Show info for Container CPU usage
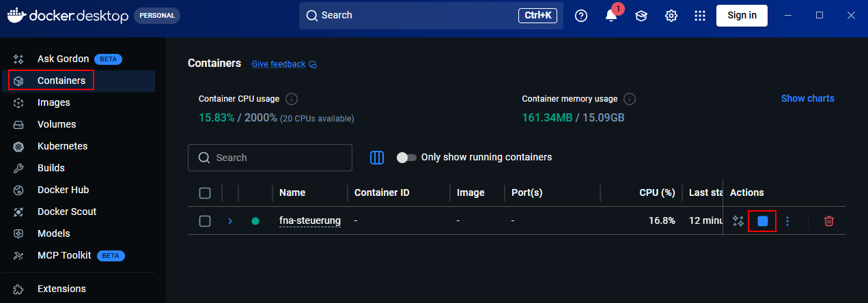The height and width of the screenshot is (303, 868). coord(292,99)
